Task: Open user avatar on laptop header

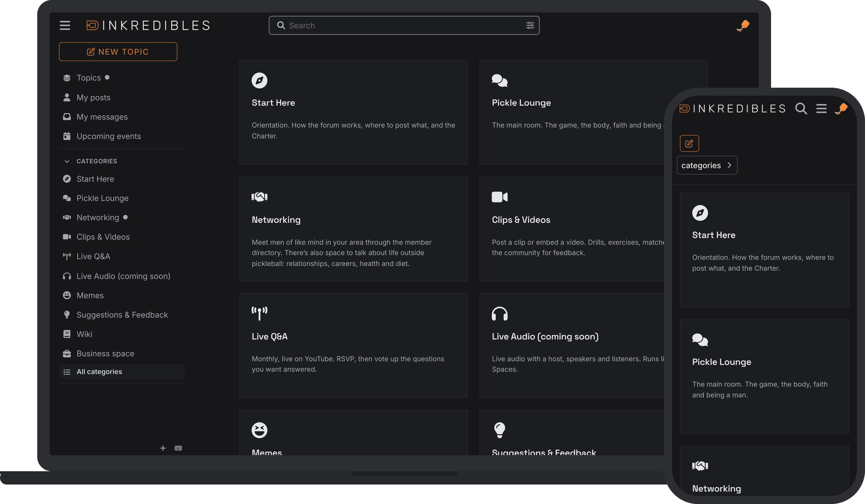Action: tap(743, 26)
